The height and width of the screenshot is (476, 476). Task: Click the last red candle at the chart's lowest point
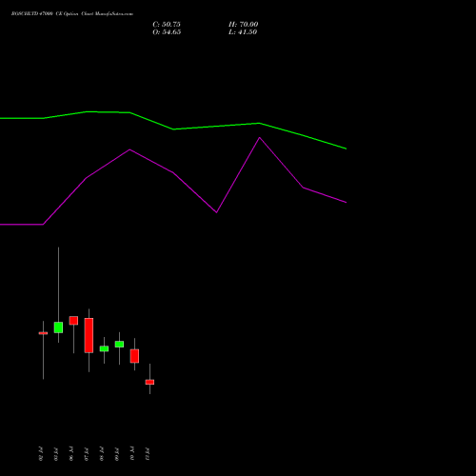click(149, 382)
